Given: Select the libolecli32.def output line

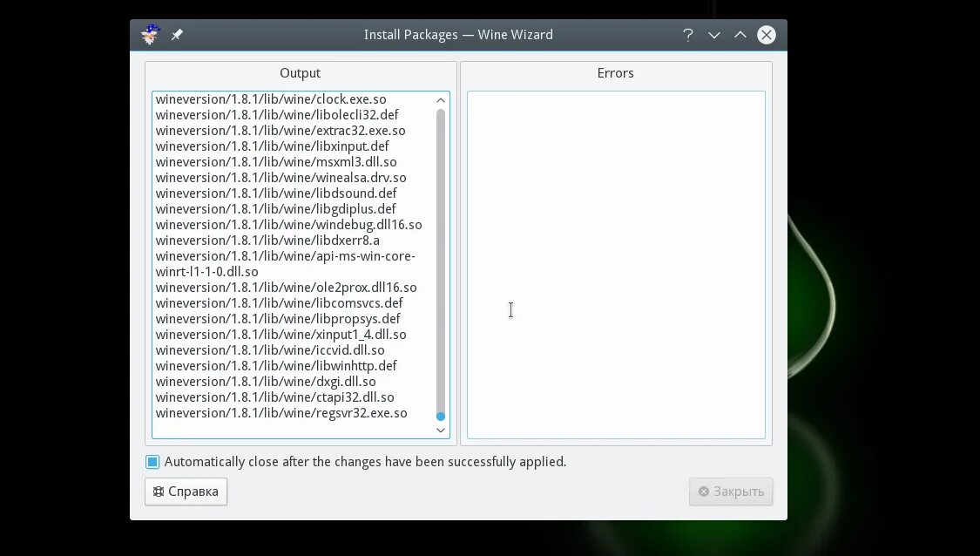Looking at the screenshot, I should point(277,115).
